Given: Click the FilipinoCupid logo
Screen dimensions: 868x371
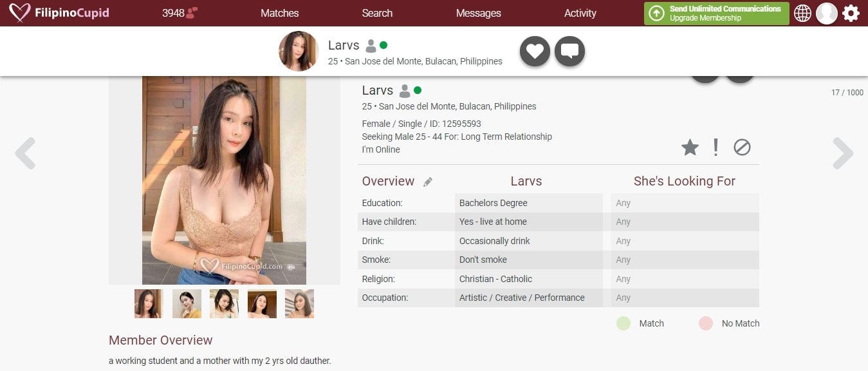Looking at the screenshot, I should pyautogui.click(x=59, y=13).
